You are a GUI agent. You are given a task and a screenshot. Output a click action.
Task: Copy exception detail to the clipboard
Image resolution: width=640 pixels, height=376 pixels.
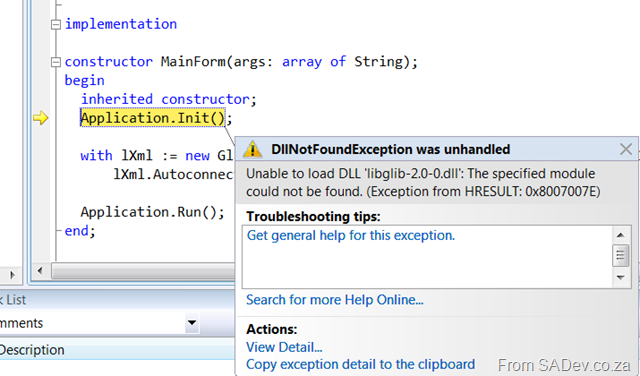pyautogui.click(x=360, y=364)
